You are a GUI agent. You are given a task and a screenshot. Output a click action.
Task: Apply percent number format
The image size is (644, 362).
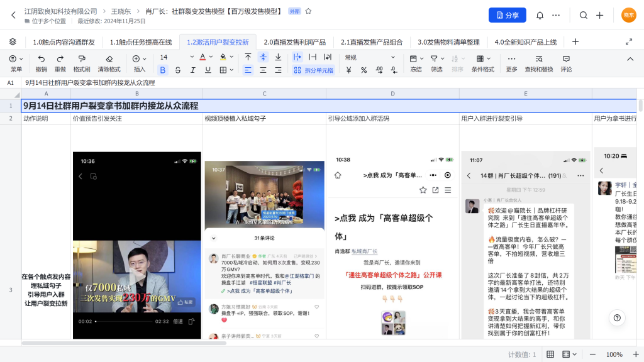click(x=364, y=70)
